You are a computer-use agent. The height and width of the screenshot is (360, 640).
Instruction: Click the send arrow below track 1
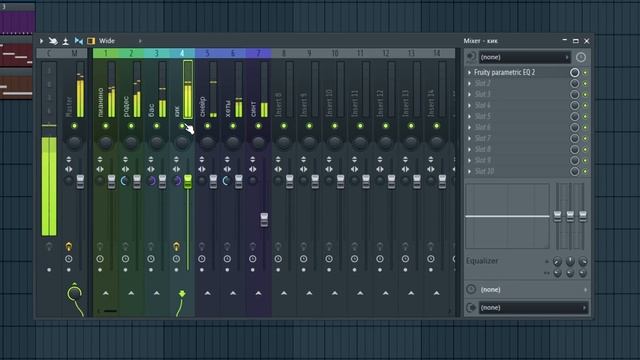pos(106,293)
